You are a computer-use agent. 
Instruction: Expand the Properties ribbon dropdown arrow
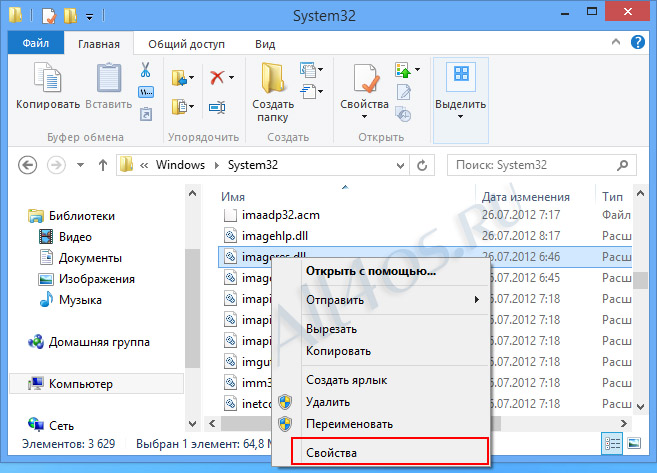(x=364, y=116)
